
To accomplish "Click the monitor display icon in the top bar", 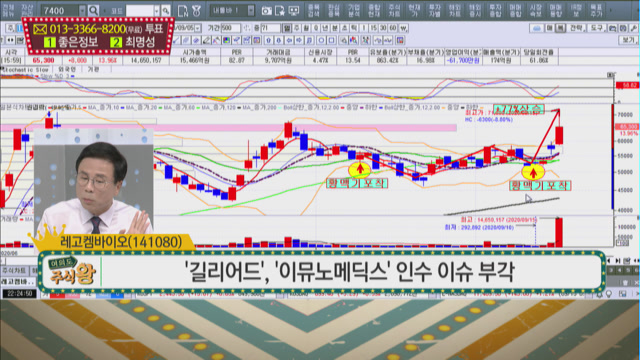I will 293,11.
